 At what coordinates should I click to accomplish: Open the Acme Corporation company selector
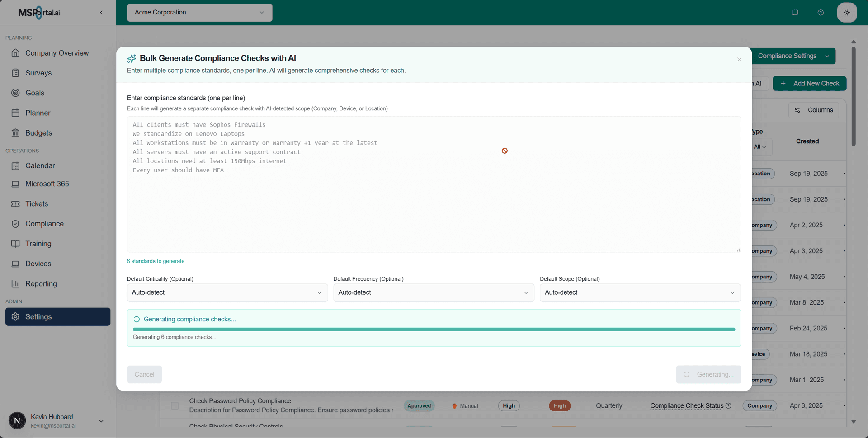[x=199, y=12]
